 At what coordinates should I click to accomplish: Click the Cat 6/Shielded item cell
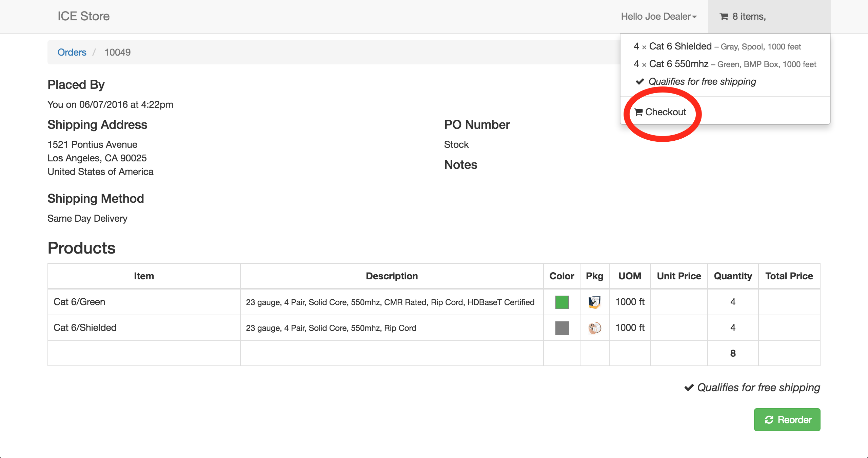(85, 328)
